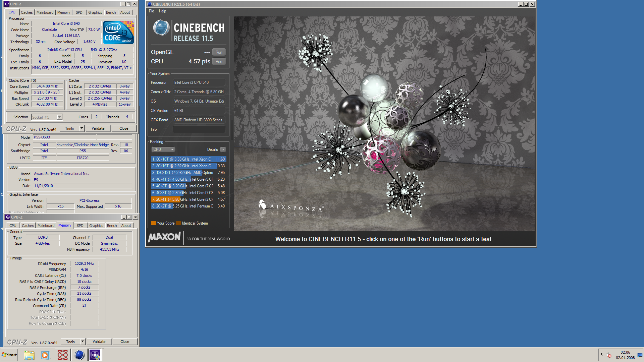Open About tab in top CPU-Z

pyautogui.click(x=125, y=12)
